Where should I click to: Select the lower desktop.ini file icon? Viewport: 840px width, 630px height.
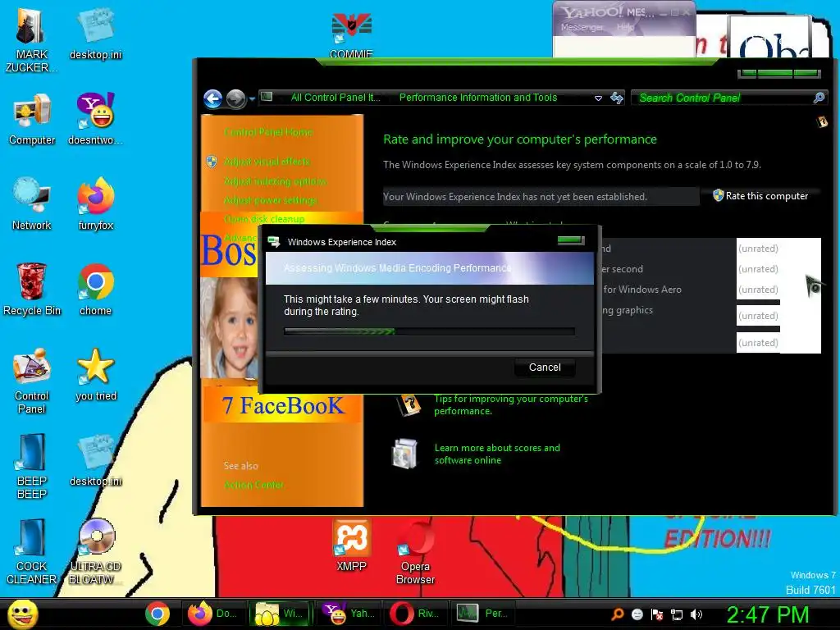point(95,460)
